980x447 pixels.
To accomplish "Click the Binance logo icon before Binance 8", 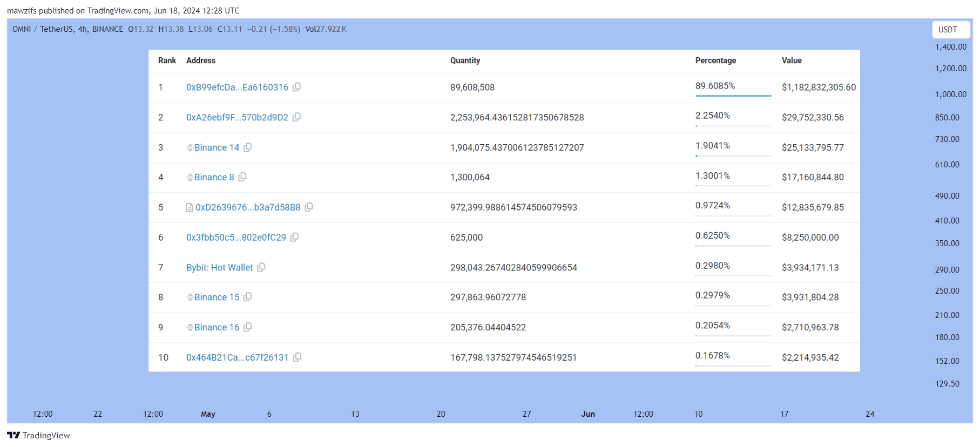I will click(x=190, y=177).
